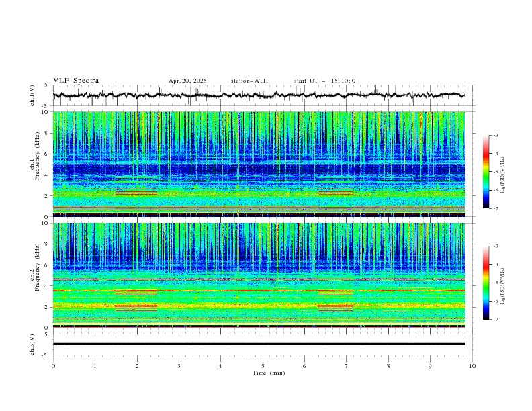
Task: Click time axis tick label "5"
Action: pos(263,366)
